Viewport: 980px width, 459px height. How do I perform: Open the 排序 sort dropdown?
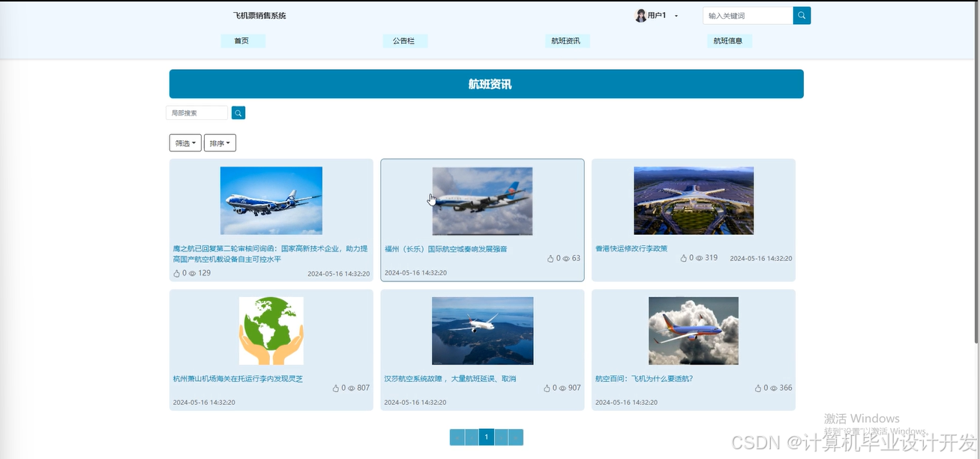pos(220,142)
